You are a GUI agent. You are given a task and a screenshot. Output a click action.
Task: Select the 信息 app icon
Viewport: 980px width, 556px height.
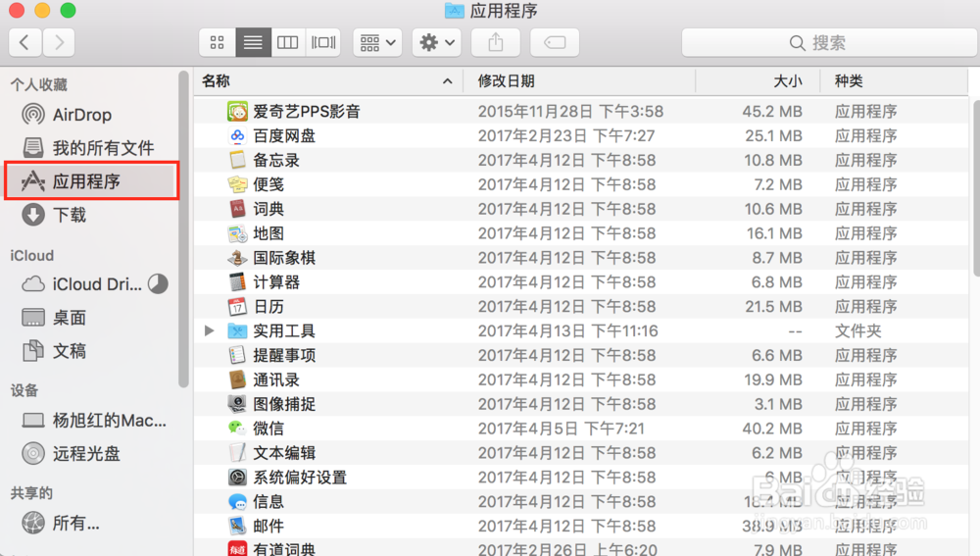click(237, 502)
